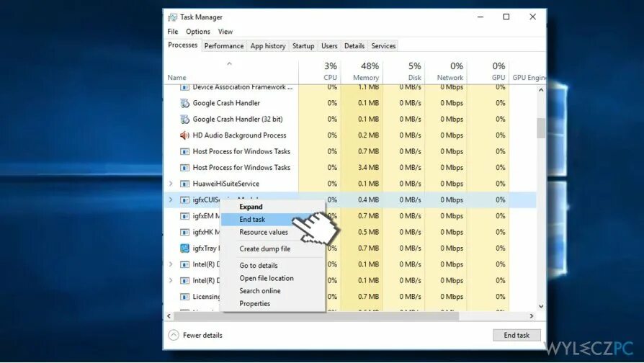Select the Google Crash Handler (32 bit) icon
Screen dimensions: 644x363
point(185,119)
